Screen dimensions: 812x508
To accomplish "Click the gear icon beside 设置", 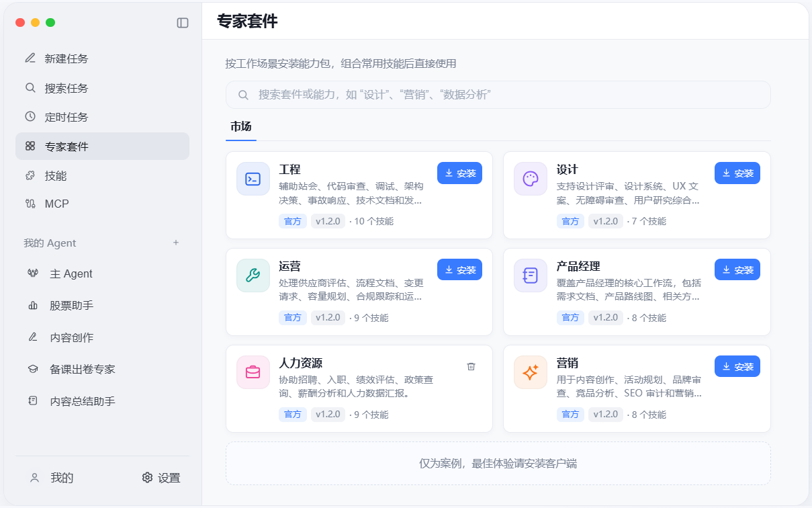I will pos(147,478).
